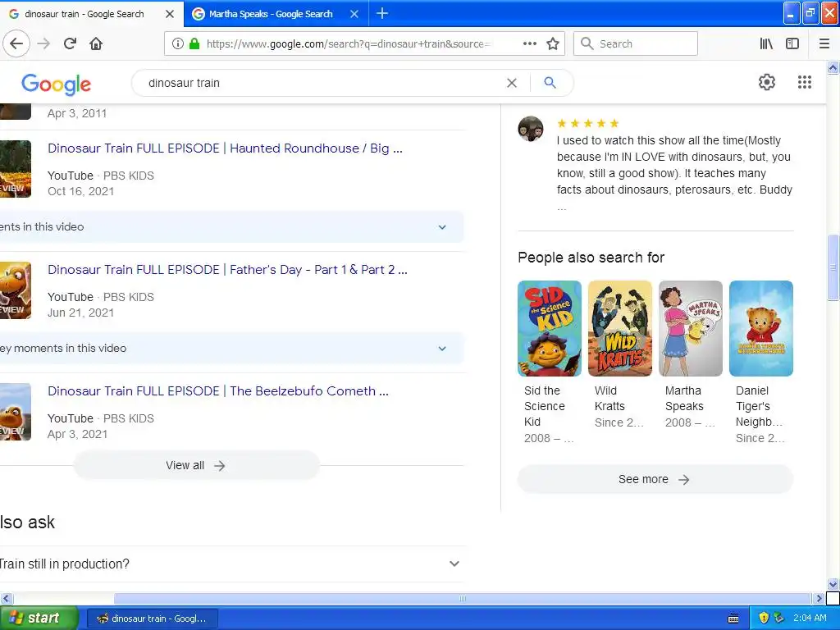Screen dimensions: 840x630
Task: Open page actions three-dot menu
Action: [x=530, y=43]
